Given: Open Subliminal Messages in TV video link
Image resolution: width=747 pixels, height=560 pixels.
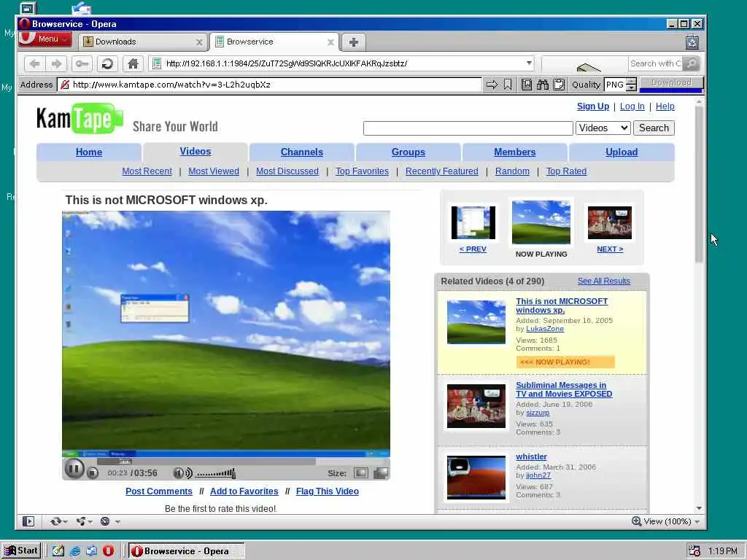Looking at the screenshot, I should tap(564, 389).
